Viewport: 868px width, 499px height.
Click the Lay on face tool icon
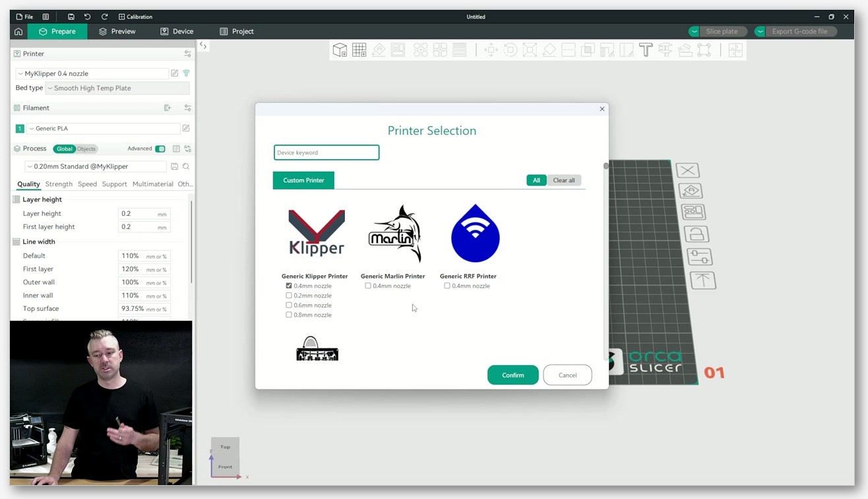click(x=549, y=50)
